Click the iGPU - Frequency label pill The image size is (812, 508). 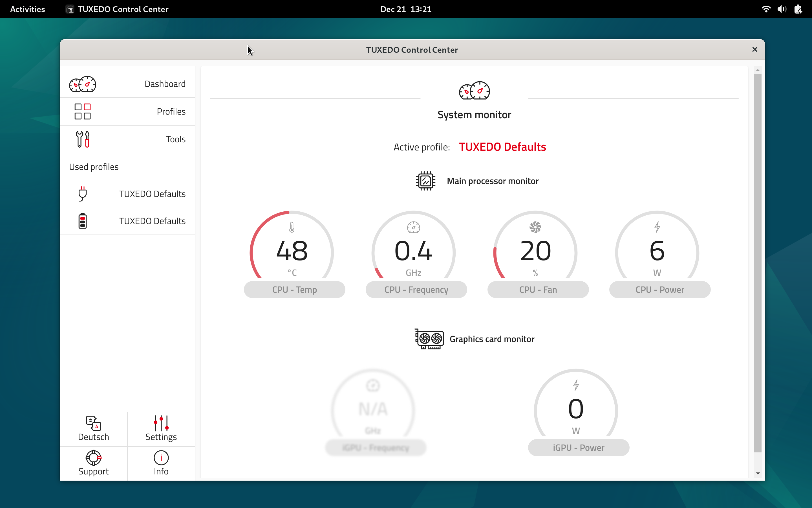tap(376, 448)
